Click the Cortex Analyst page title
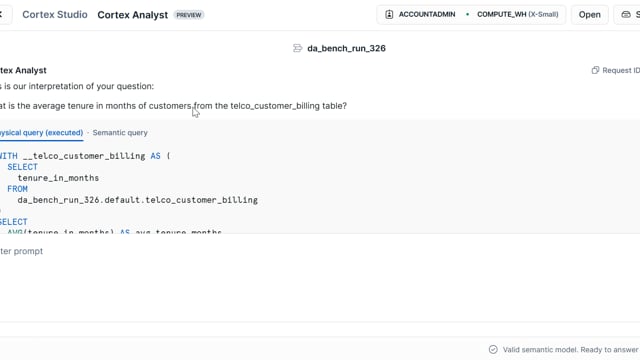Viewport: 640px width, 360px height. [132, 15]
